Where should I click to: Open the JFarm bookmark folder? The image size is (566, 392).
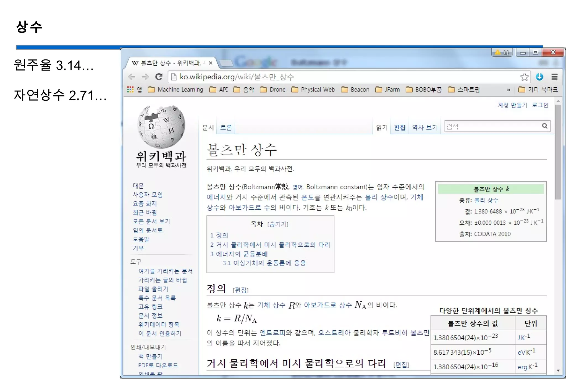[x=387, y=90]
